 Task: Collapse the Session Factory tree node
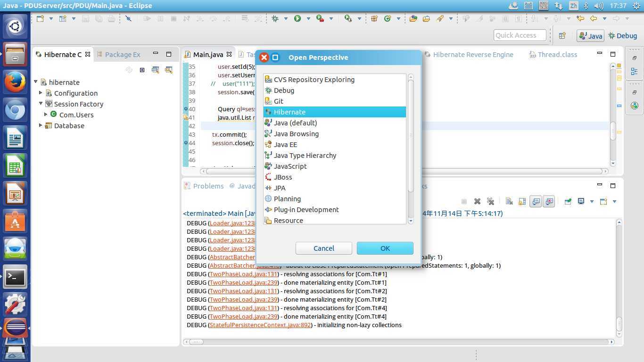(41, 104)
